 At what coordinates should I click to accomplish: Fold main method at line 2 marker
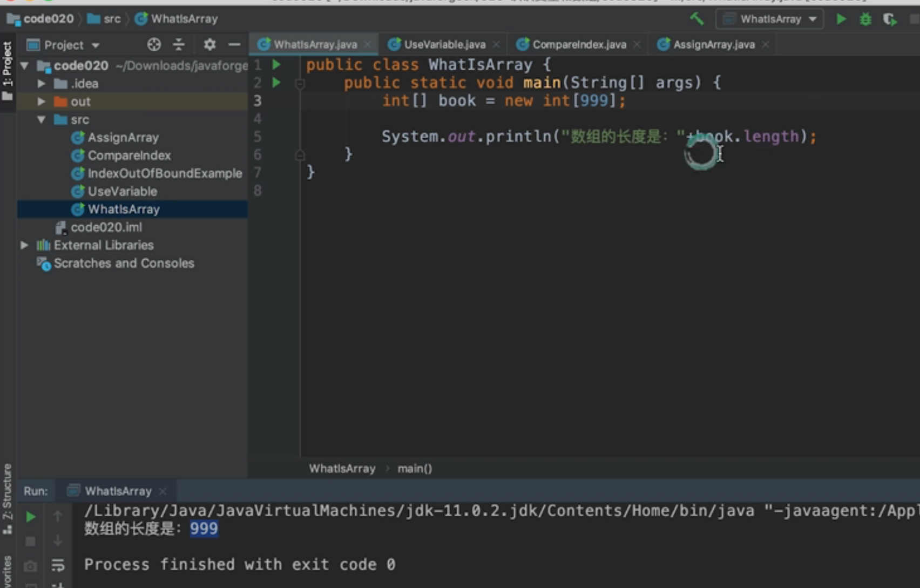[x=300, y=83]
